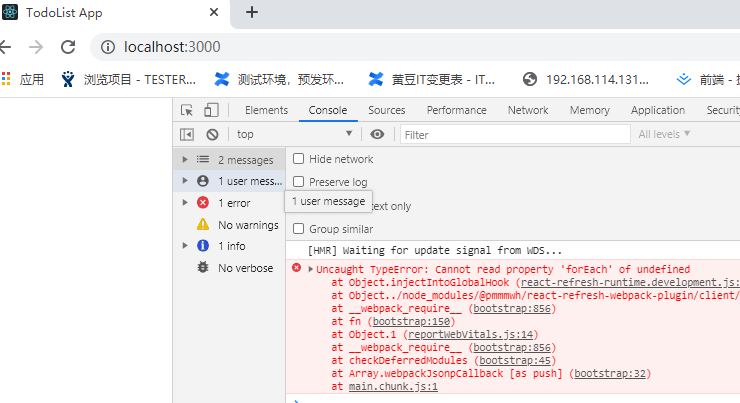
Task: Go back using the browser back arrow
Action: point(5,47)
